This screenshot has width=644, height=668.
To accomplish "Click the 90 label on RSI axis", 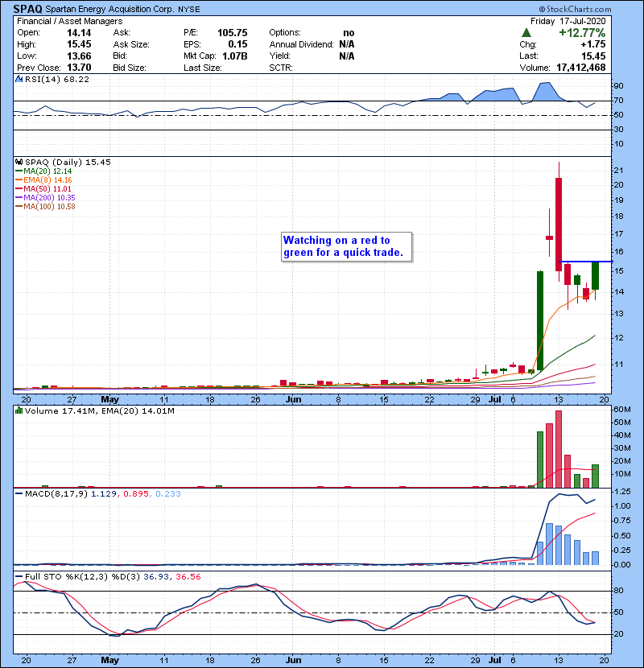I will (x=618, y=86).
